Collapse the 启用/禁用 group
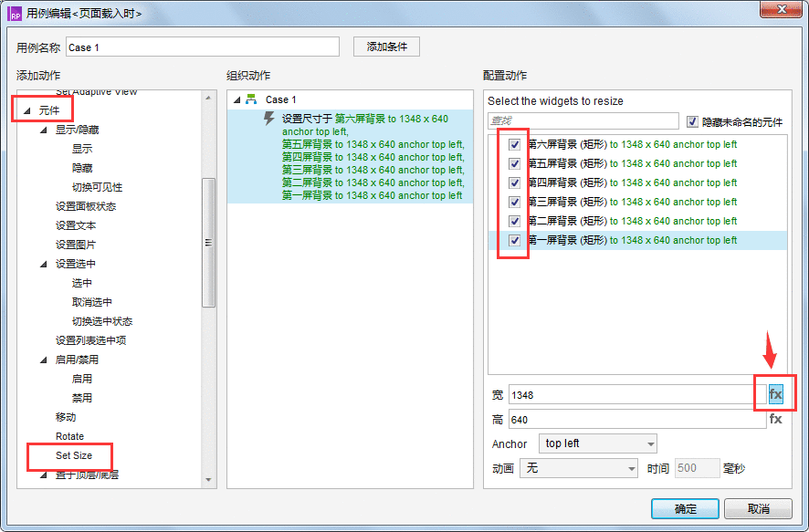 44,360
